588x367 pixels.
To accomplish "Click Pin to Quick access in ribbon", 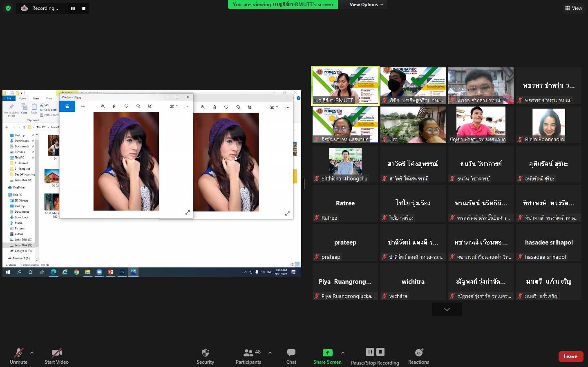I will (11, 110).
